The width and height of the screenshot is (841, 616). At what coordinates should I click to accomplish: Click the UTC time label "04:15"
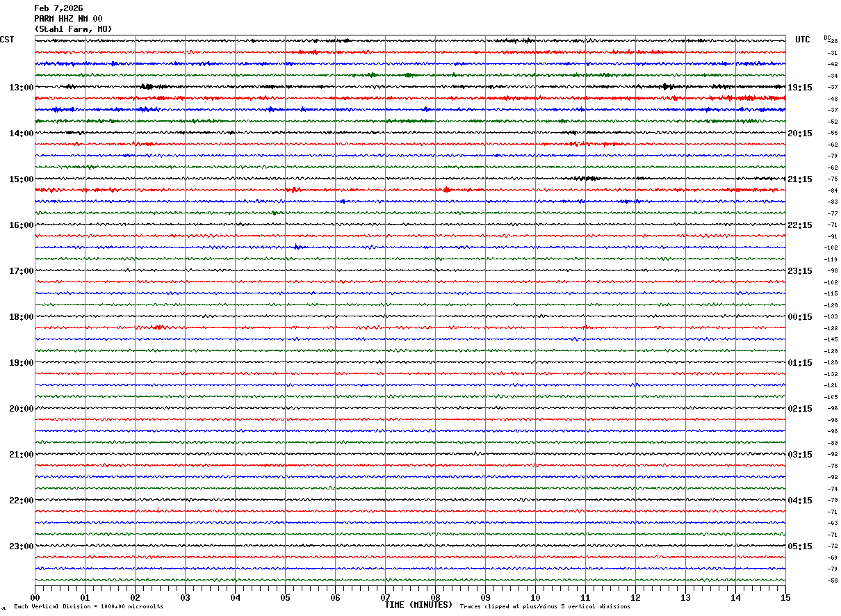click(x=800, y=501)
